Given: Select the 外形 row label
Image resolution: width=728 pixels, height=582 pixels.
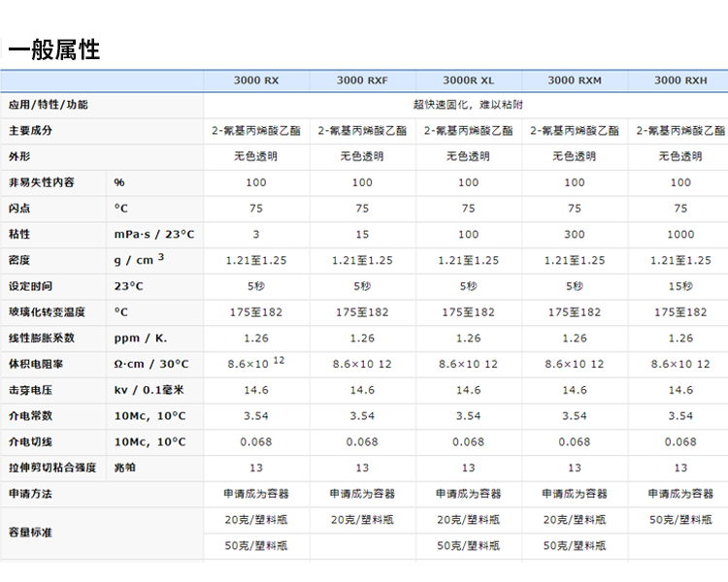Looking at the screenshot, I should (19, 156).
